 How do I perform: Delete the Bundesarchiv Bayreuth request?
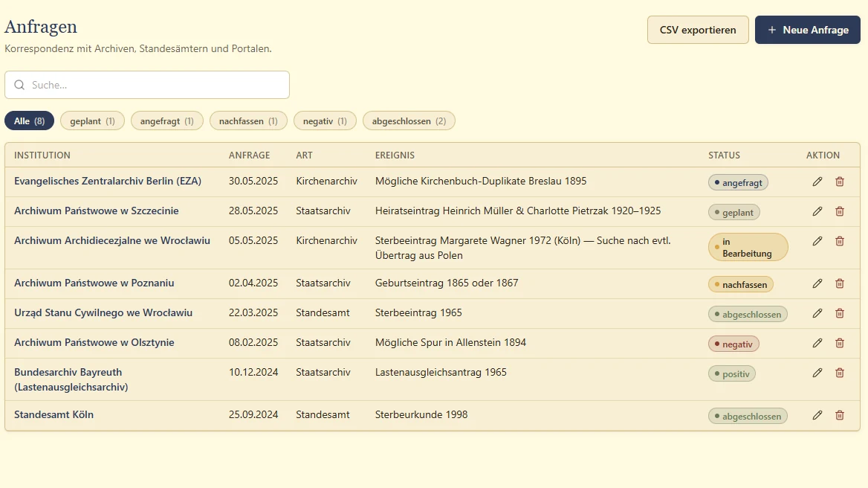[x=840, y=373]
